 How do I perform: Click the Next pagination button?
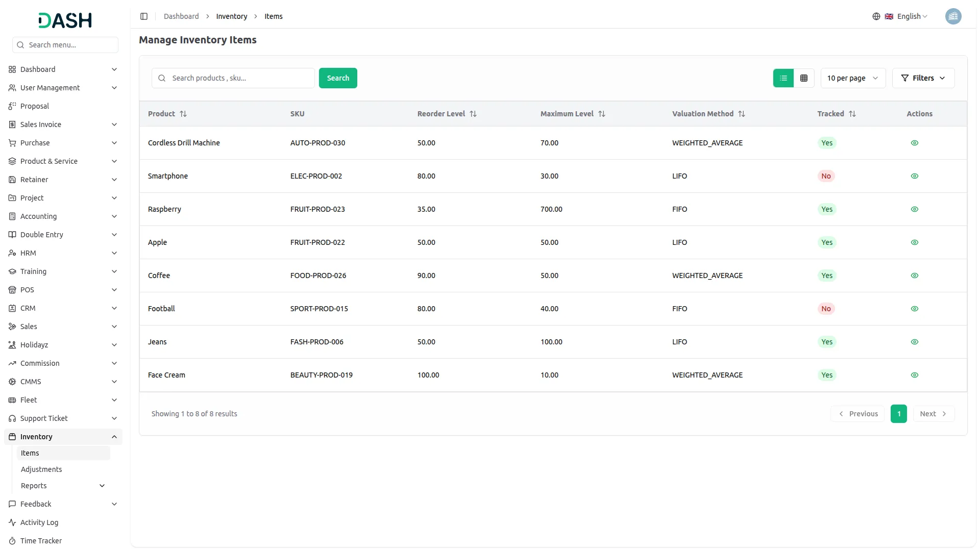click(x=933, y=414)
